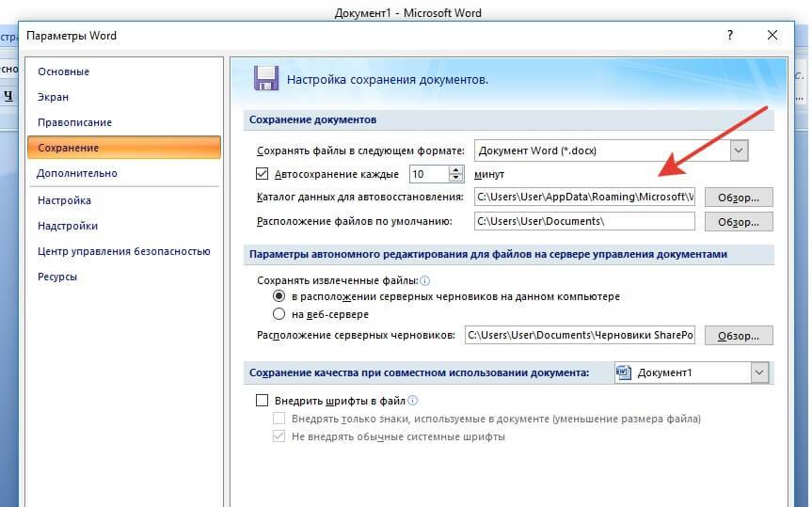This screenshot has height=507, width=812.
Task: Enable Внедрить шрифты в файл checkbox
Action: click(262, 401)
